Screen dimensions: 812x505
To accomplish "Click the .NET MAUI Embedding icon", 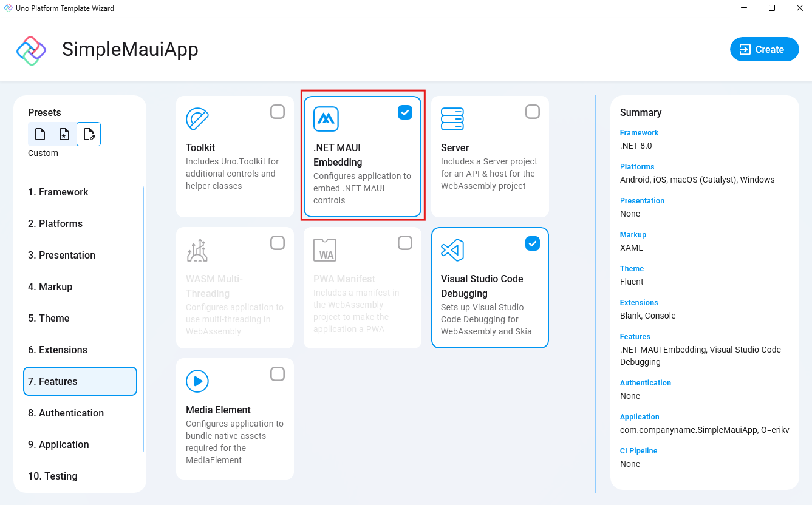I will click(x=326, y=119).
